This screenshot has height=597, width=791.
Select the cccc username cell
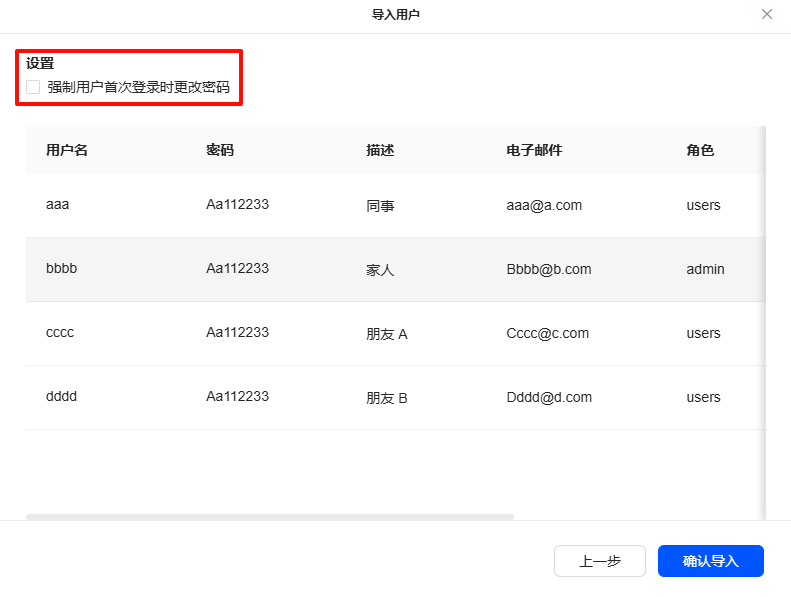tap(60, 333)
